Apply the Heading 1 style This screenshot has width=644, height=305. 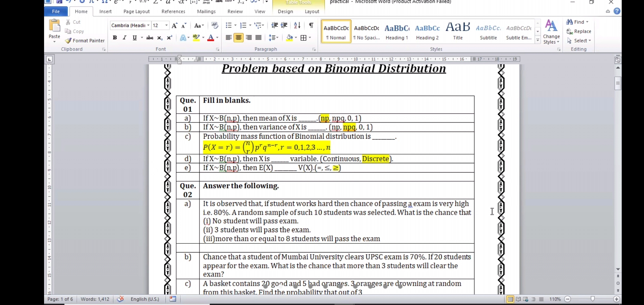click(x=397, y=32)
